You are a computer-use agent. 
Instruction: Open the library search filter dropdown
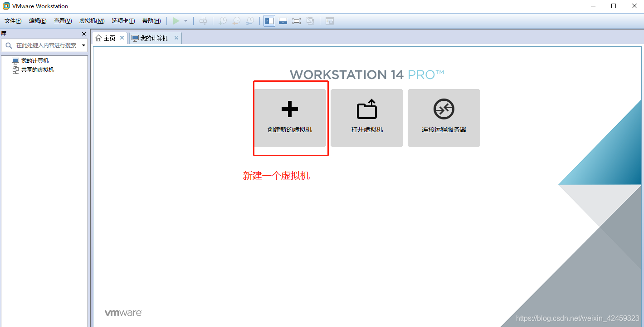84,45
